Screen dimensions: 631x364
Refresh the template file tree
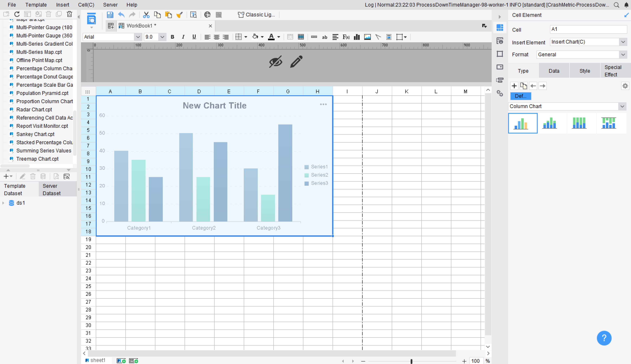(x=17, y=14)
